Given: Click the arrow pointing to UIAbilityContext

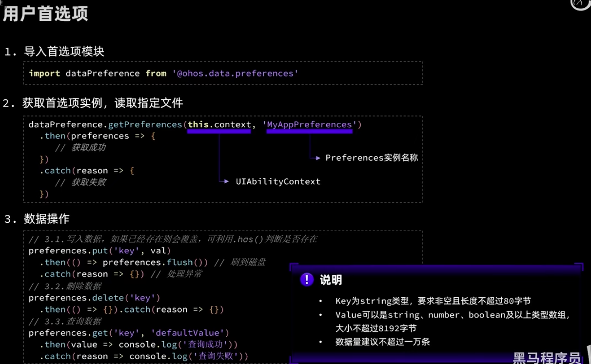Looking at the screenshot, I should tap(224, 181).
